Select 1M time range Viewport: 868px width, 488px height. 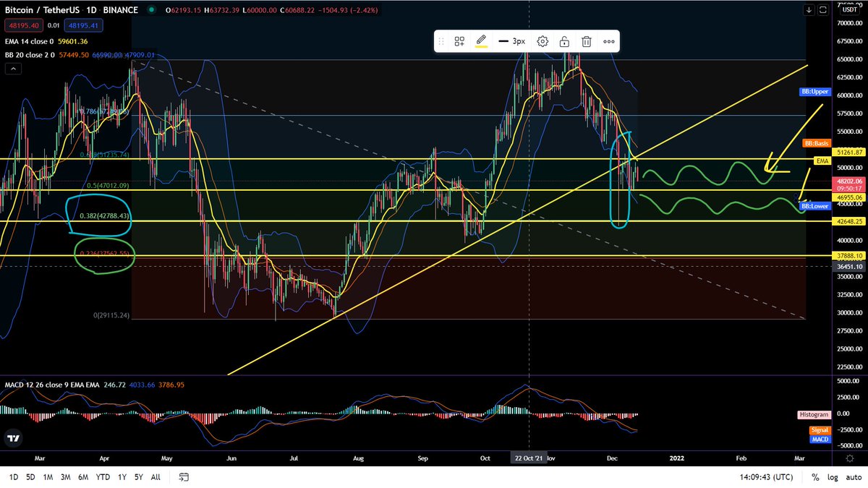point(48,477)
